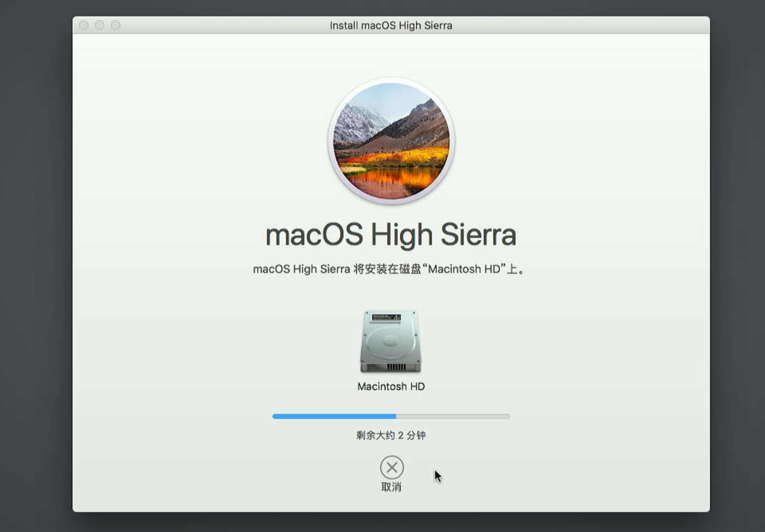Click the Macintosh HD label text
This screenshot has height=532, width=765.
(392, 386)
